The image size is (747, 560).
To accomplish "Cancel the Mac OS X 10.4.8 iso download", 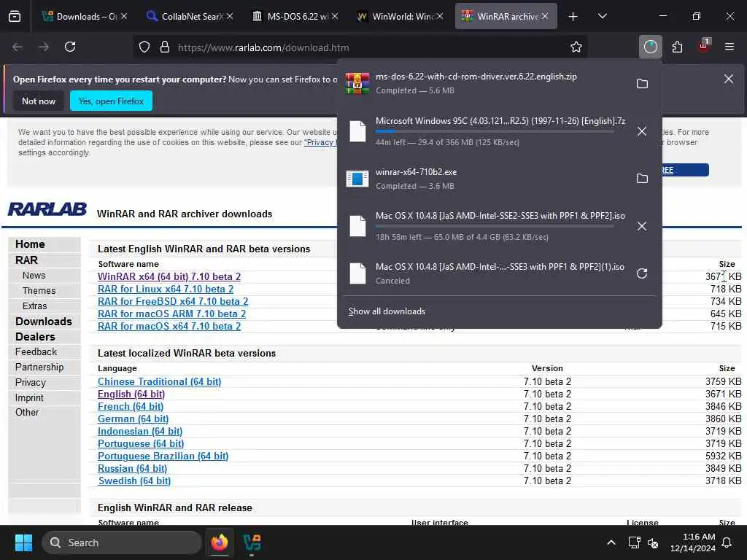I will tap(642, 226).
